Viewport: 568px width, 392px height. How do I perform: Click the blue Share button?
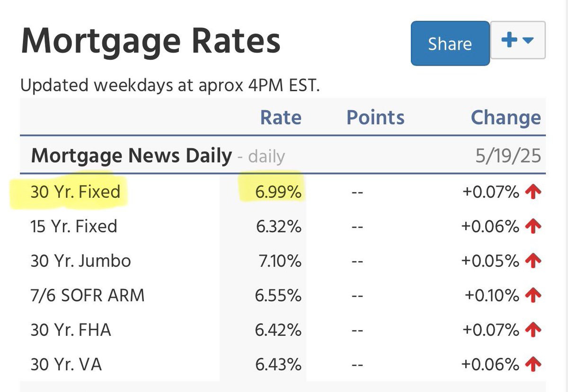(450, 43)
